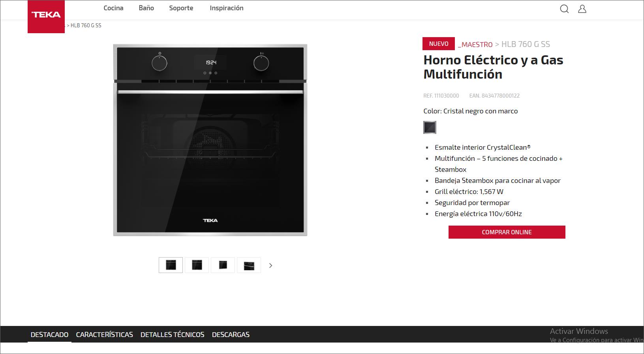Select the first product thumbnail

click(171, 265)
